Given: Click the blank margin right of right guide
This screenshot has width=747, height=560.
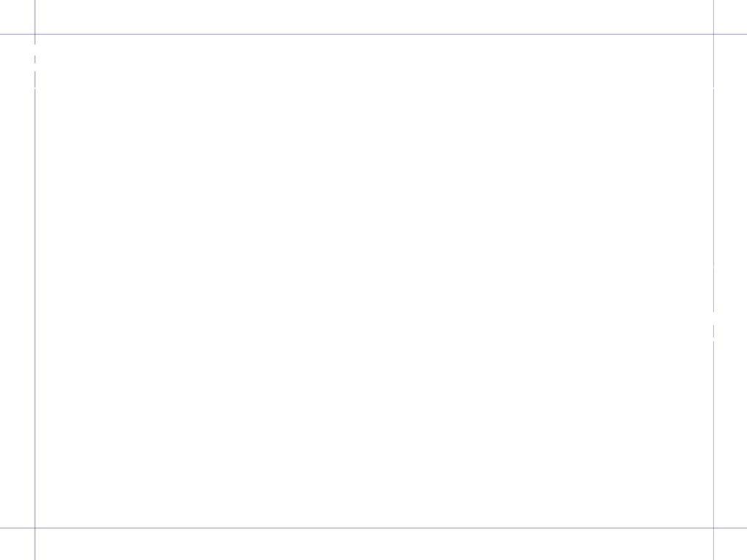Looking at the screenshot, I should 731,281.
